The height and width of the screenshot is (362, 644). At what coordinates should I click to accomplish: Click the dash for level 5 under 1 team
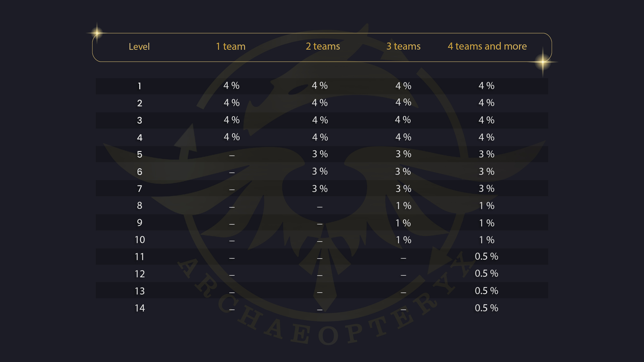232,156
